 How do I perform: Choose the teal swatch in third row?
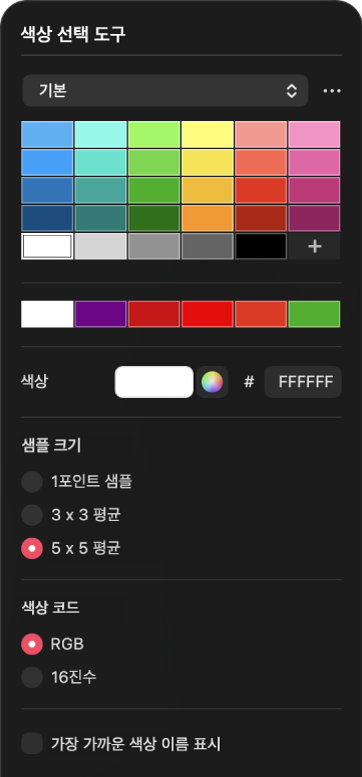point(101,190)
